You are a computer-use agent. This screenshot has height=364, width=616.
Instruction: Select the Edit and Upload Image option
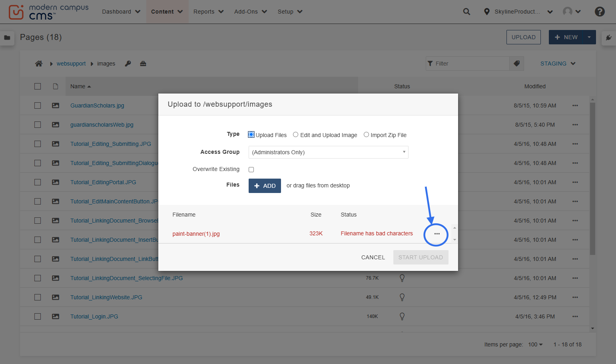tap(295, 135)
